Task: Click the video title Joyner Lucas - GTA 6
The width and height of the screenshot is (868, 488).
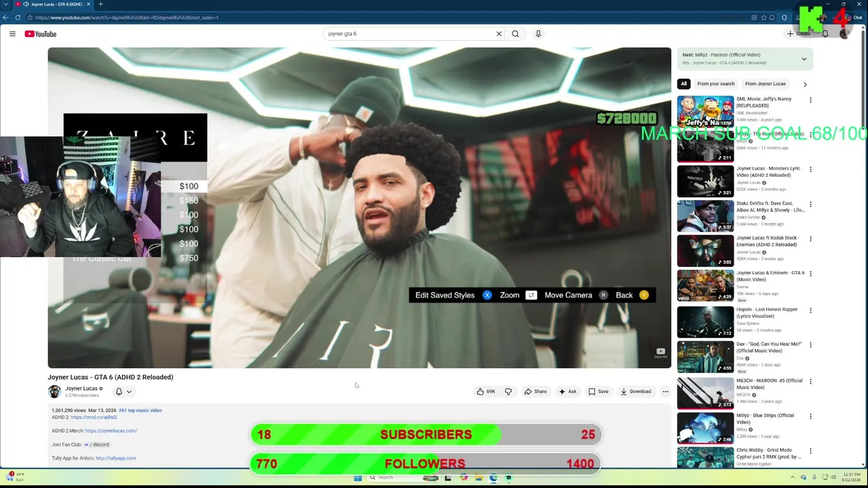Action: (x=111, y=377)
